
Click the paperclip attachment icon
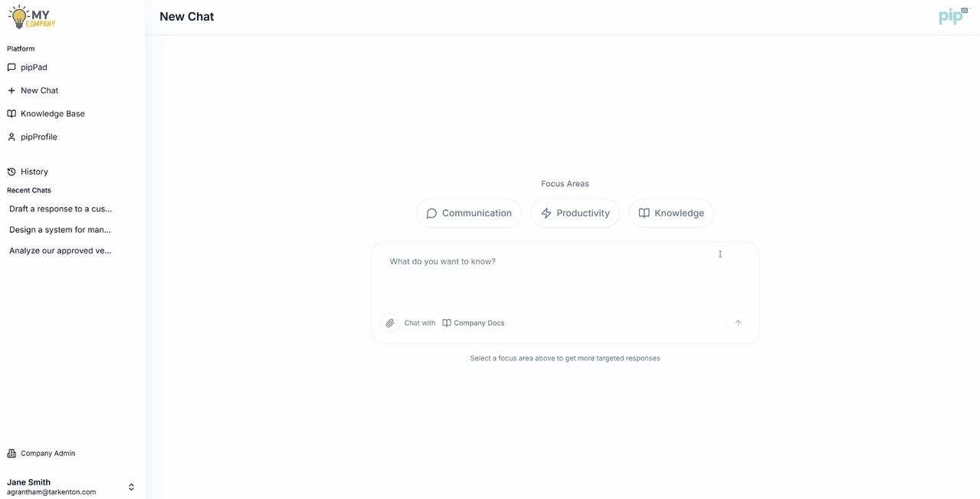pyautogui.click(x=390, y=323)
